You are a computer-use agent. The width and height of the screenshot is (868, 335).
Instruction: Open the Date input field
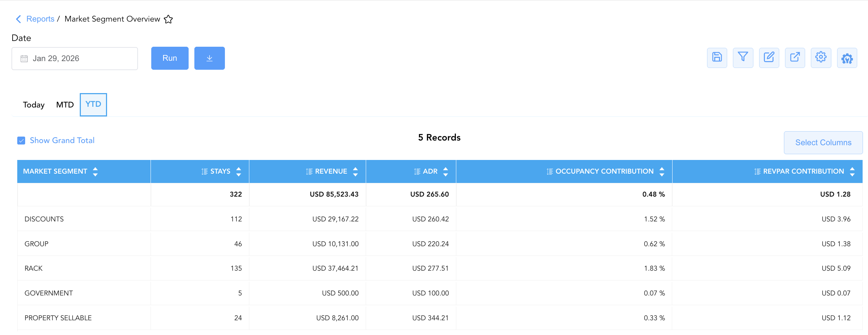[x=75, y=59]
